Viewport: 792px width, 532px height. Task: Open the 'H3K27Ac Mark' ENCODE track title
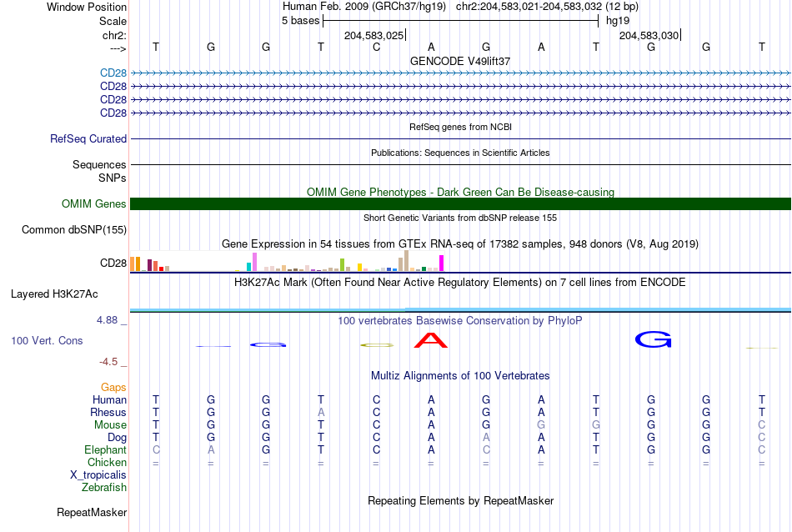(x=460, y=283)
